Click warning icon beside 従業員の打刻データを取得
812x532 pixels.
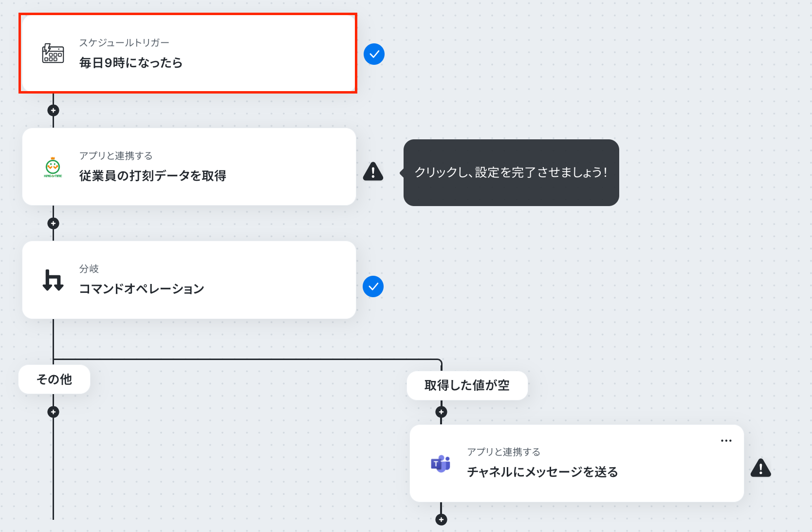[x=373, y=171]
